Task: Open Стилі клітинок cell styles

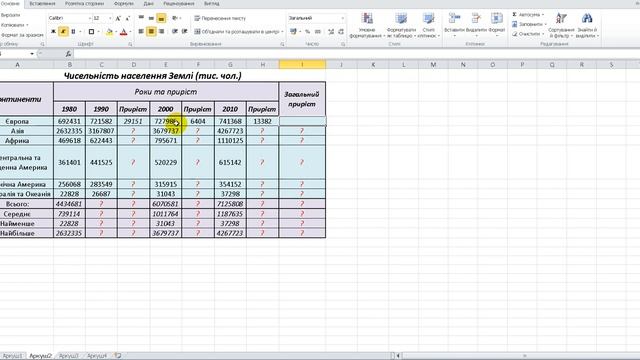Action: (x=429, y=25)
